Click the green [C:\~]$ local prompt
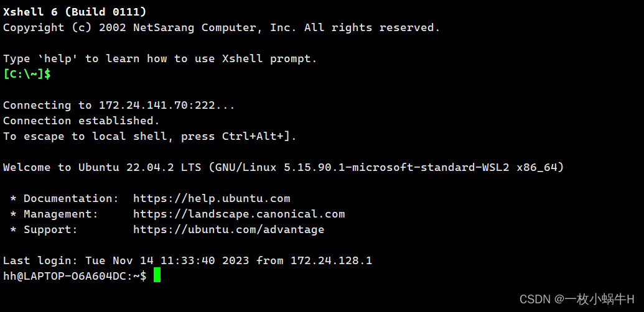644x312 pixels. [27, 74]
